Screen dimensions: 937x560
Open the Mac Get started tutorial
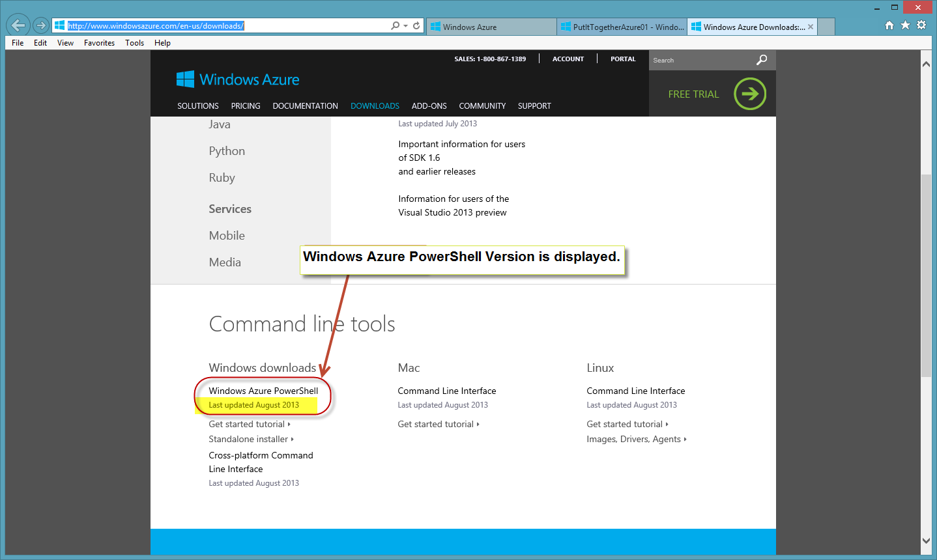[439, 424]
